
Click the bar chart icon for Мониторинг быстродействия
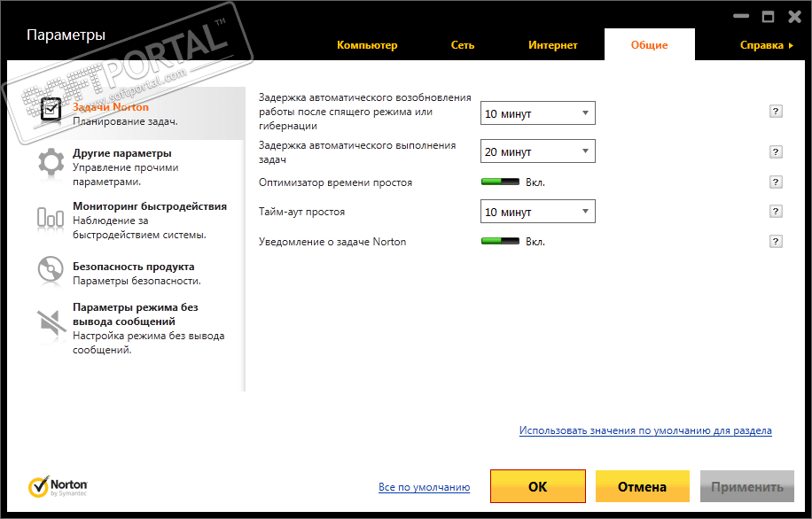point(51,217)
